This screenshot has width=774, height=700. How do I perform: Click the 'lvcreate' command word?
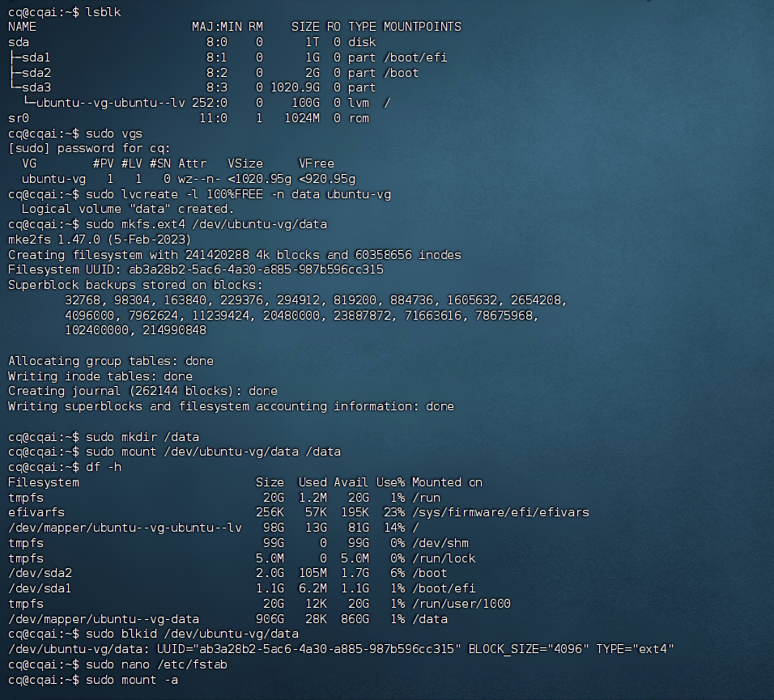150,194
